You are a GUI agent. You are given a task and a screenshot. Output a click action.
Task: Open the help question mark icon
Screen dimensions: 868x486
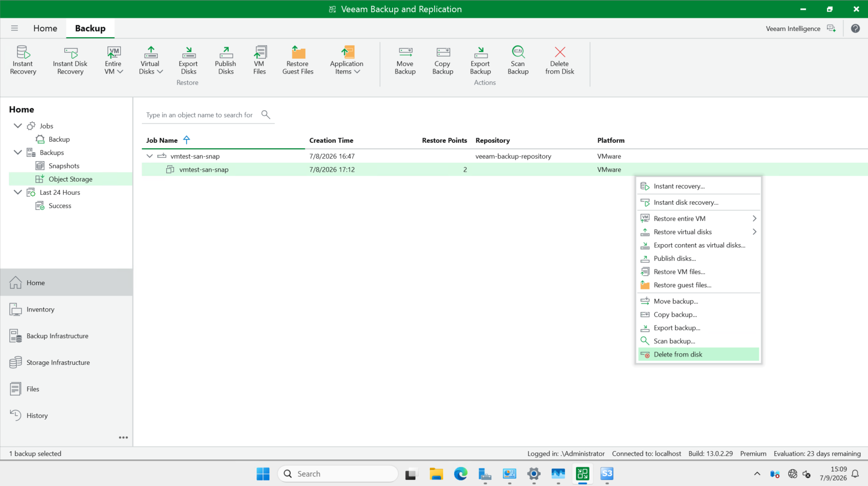point(855,29)
